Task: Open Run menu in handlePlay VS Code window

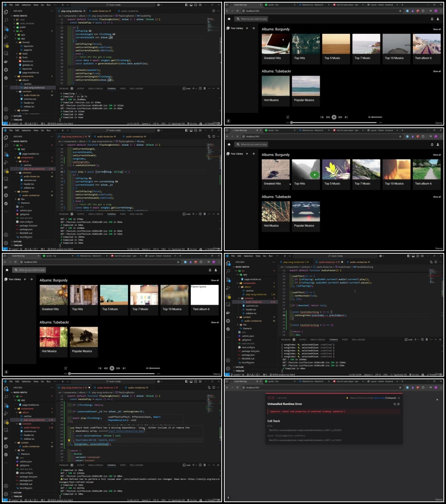Action: pyautogui.click(x=48, y=5)
